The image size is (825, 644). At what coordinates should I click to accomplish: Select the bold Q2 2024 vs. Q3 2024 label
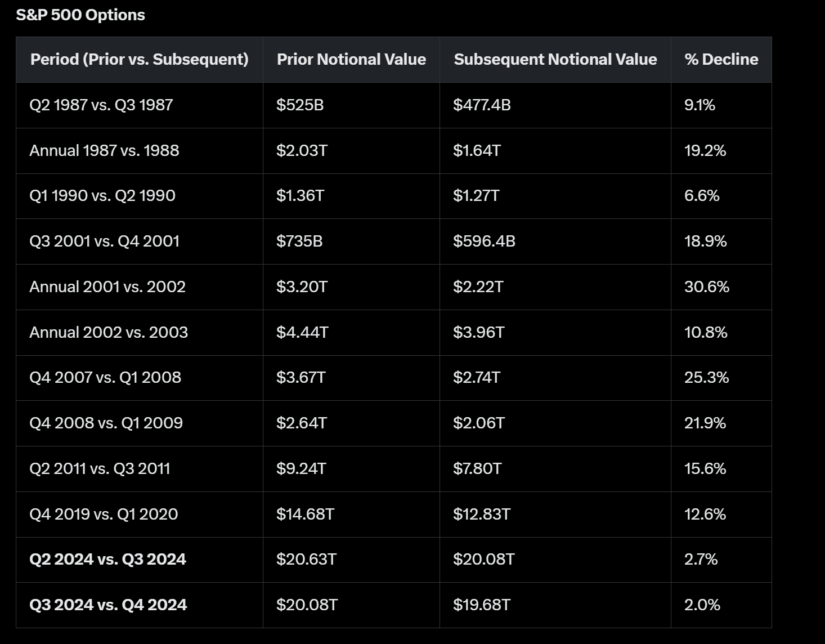click(x=107, y=560)
